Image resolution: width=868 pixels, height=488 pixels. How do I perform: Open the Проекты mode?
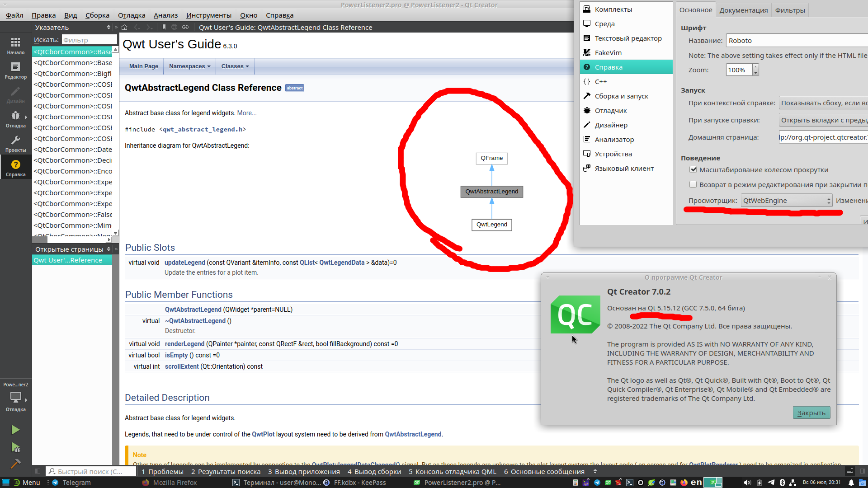[16, 143]
